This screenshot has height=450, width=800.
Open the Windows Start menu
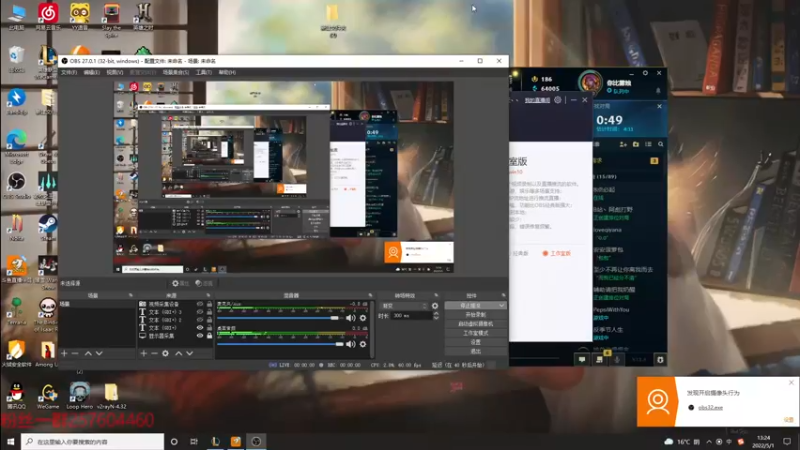10,442
